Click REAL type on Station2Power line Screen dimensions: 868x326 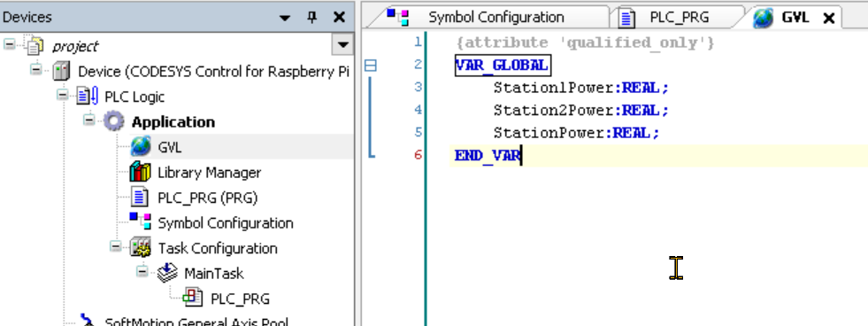click(641, 111)
